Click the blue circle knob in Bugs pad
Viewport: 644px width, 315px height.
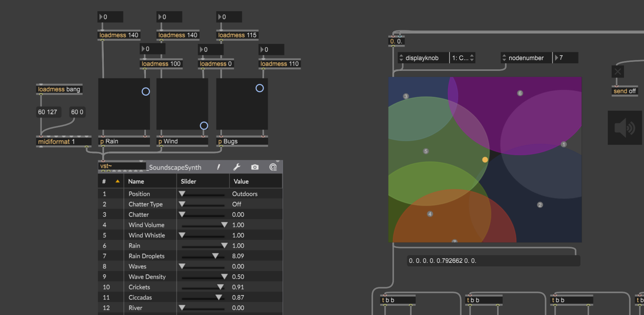[x=259, y=88]
